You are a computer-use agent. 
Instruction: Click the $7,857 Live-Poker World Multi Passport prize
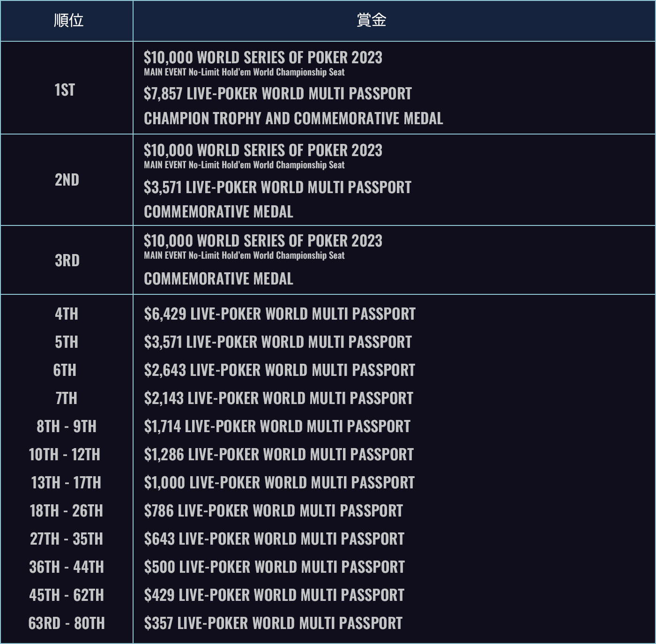[x=277, y=94]
